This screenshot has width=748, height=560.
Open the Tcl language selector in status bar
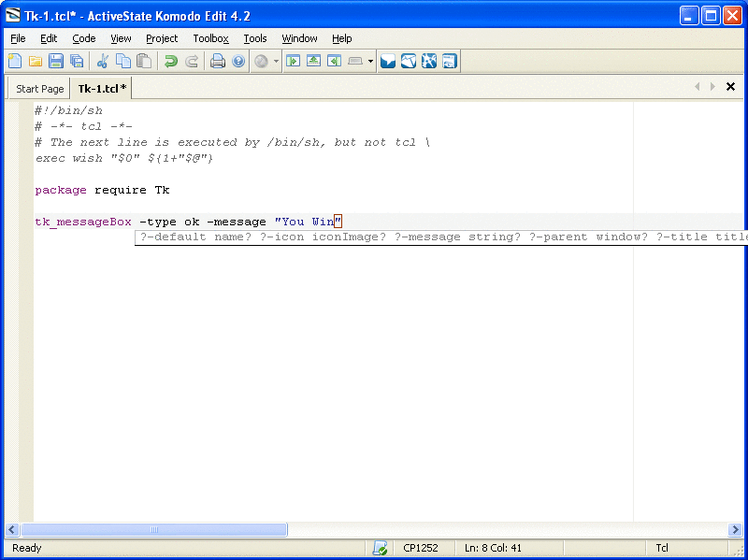662,548
